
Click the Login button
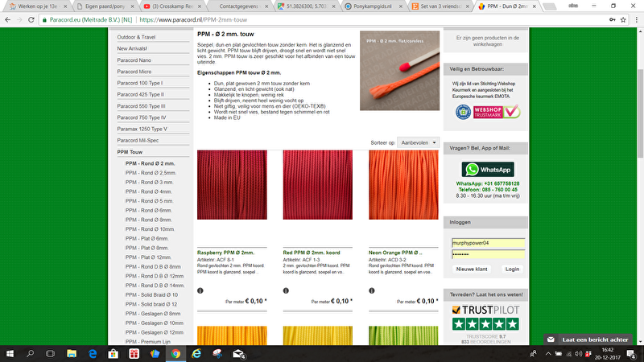[x=512, y=269]
